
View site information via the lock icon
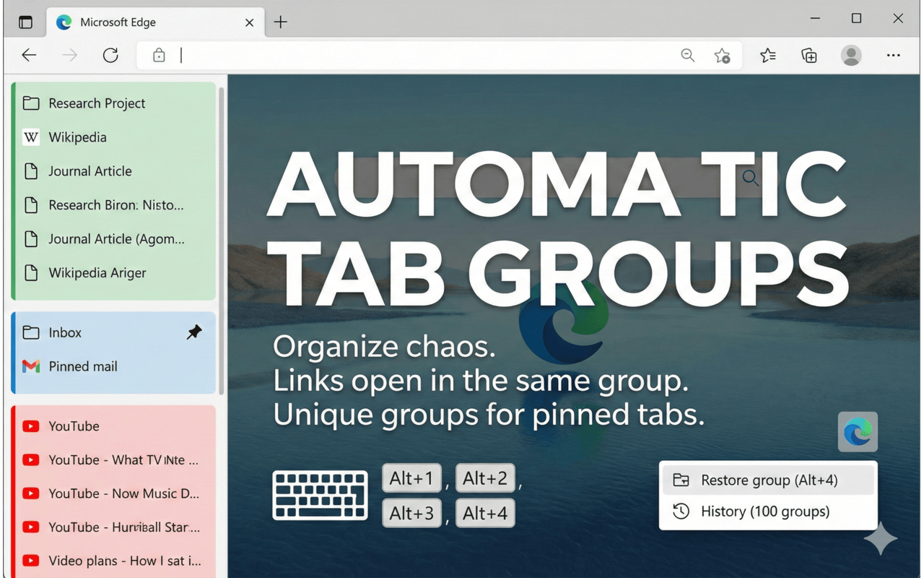pyautogui.click(x=159, y=56)
